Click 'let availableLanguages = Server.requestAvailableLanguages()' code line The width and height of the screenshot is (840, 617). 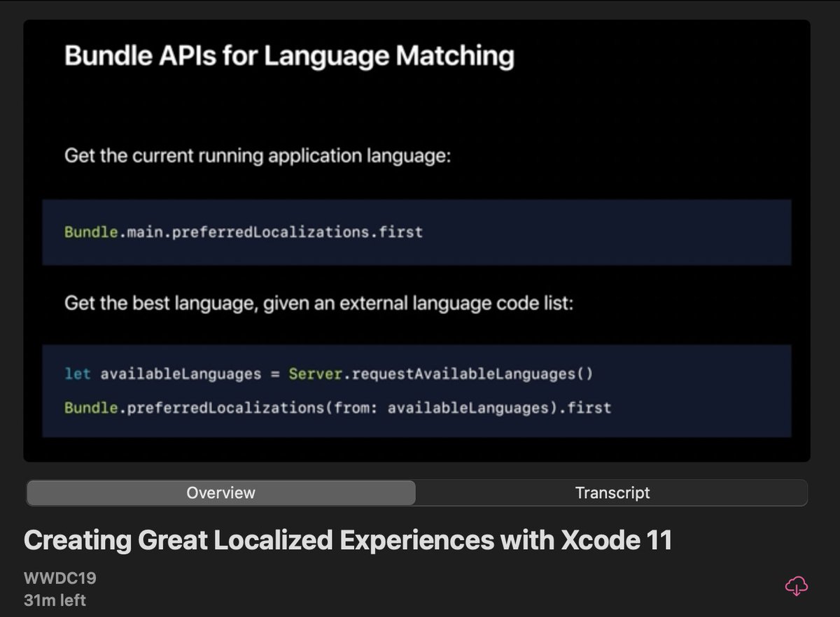click(x=329, y=374)
